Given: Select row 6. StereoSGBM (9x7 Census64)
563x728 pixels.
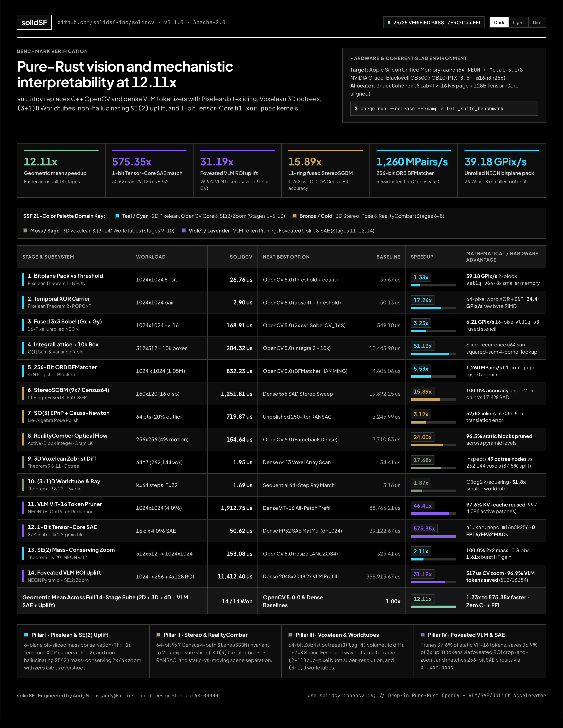Looking at the screenshot, I should click(x=281, y=394).
